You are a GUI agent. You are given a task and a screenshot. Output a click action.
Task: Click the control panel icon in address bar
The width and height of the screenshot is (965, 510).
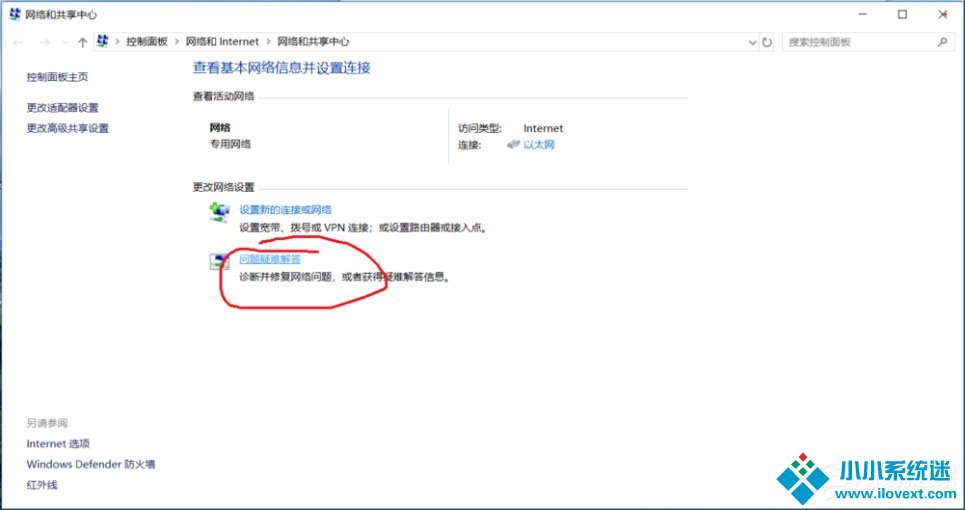point(103,41)
